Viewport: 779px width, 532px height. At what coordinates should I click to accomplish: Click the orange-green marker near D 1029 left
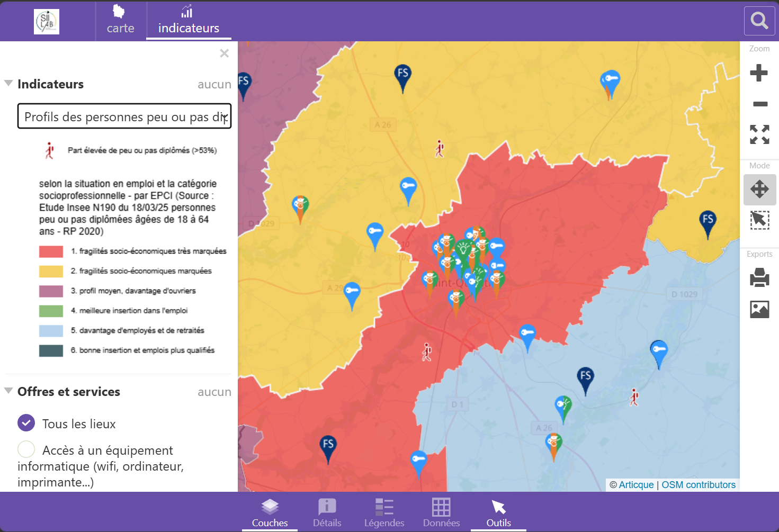point(300,209)
